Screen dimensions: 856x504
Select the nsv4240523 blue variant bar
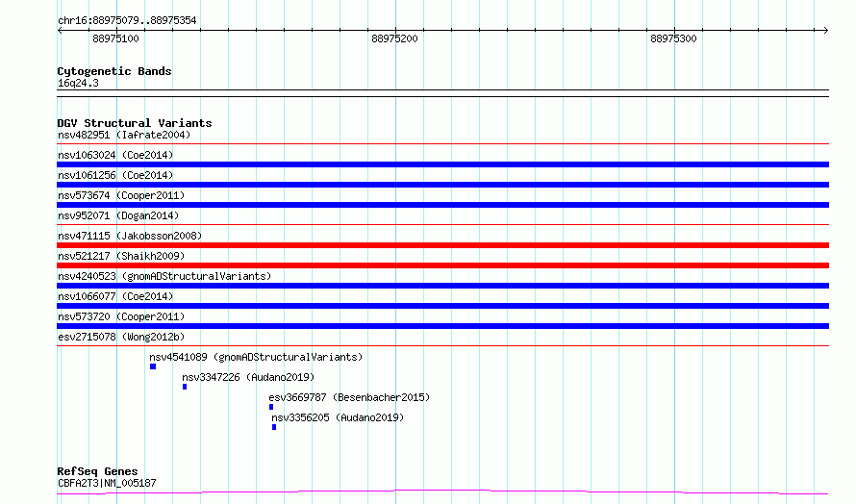click(x=442, y=286)
